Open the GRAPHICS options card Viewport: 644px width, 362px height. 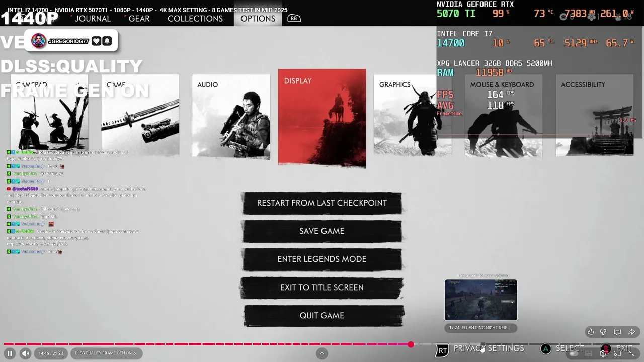tap(413, 116)
